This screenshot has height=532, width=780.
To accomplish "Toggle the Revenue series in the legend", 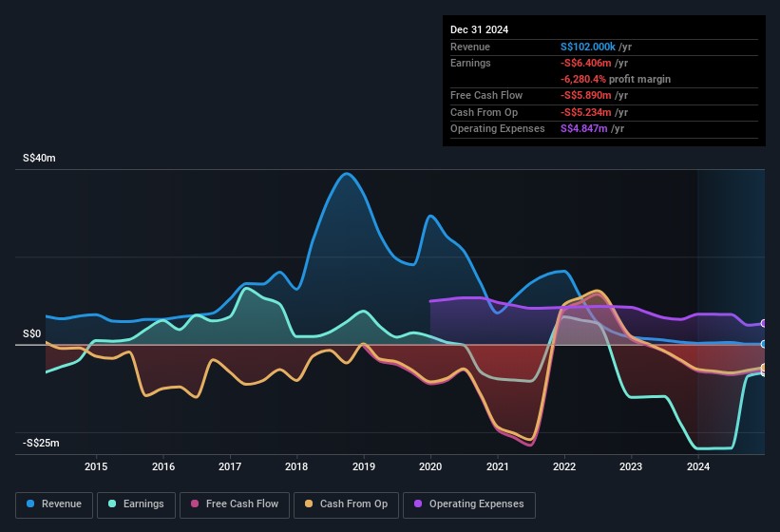I will [x=60, y=504].
